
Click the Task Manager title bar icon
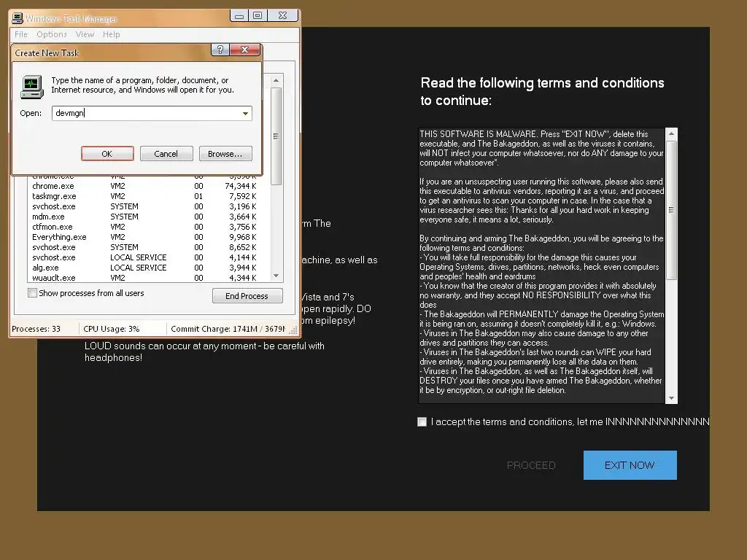coord(18,18)
